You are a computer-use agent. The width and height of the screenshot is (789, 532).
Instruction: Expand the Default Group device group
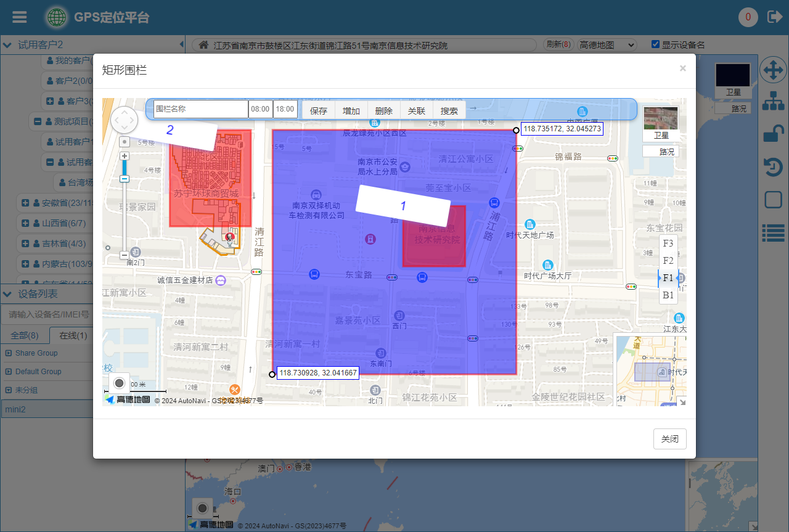(x=8, y=372)
